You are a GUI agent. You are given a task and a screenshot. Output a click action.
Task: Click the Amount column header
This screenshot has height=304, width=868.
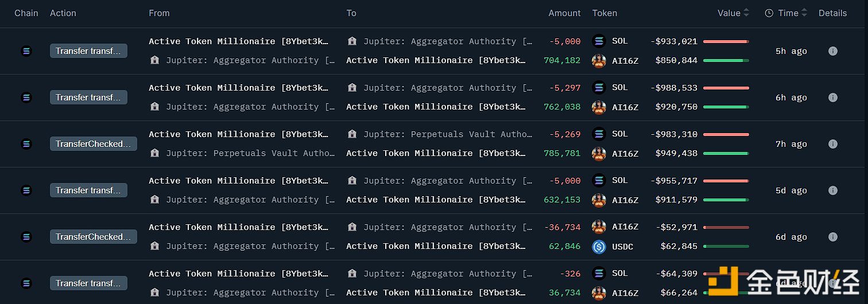pyautogui.click(x=564, y=13)
